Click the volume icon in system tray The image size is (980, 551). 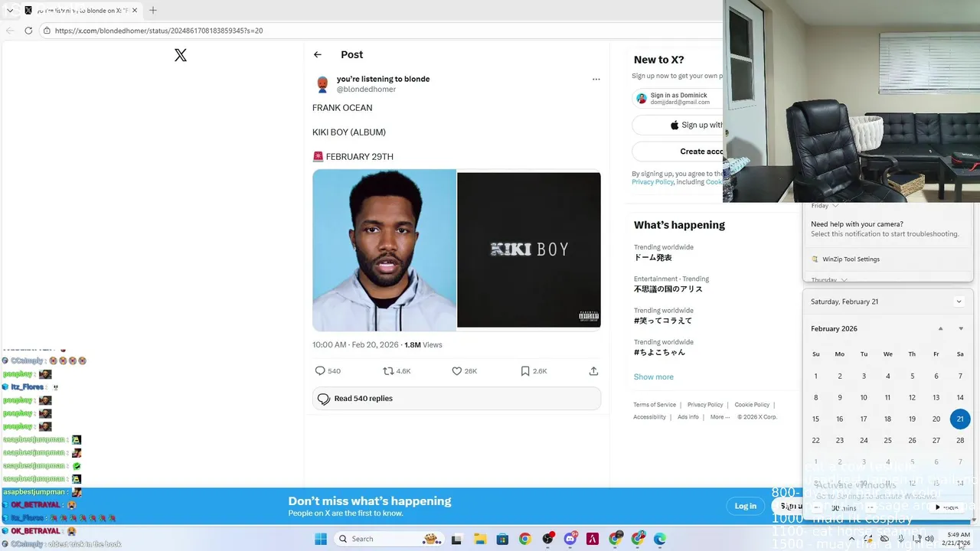coord(929,539)
